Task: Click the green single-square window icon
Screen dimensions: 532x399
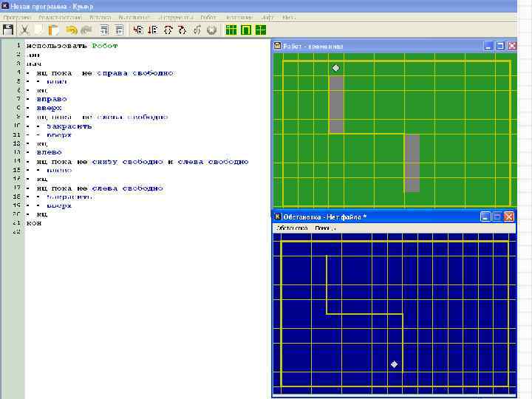Action: tap(246, 30)
